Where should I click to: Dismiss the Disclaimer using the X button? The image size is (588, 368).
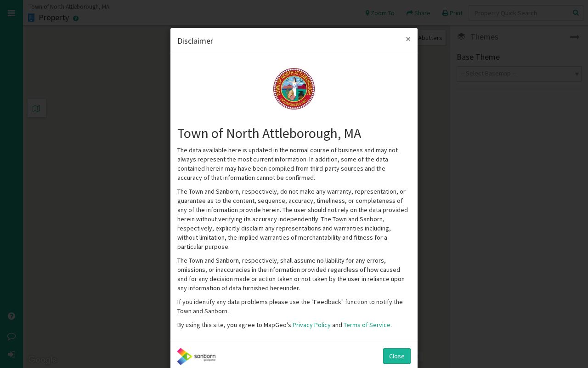coord(408,39)
